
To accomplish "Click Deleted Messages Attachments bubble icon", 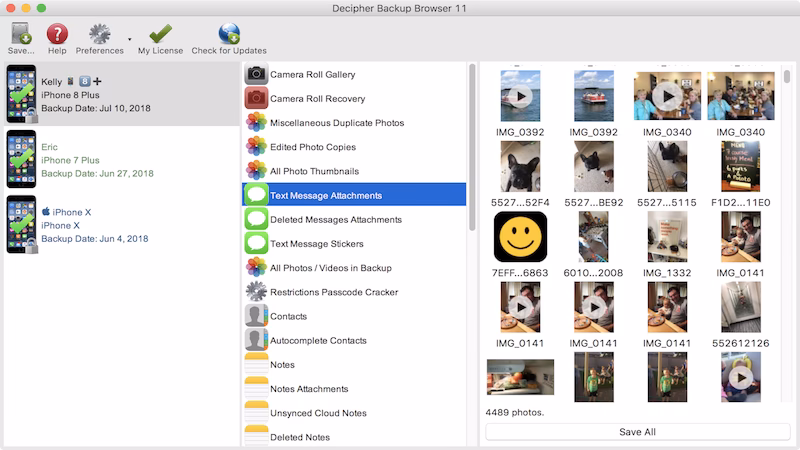I will tap(256, 219).
